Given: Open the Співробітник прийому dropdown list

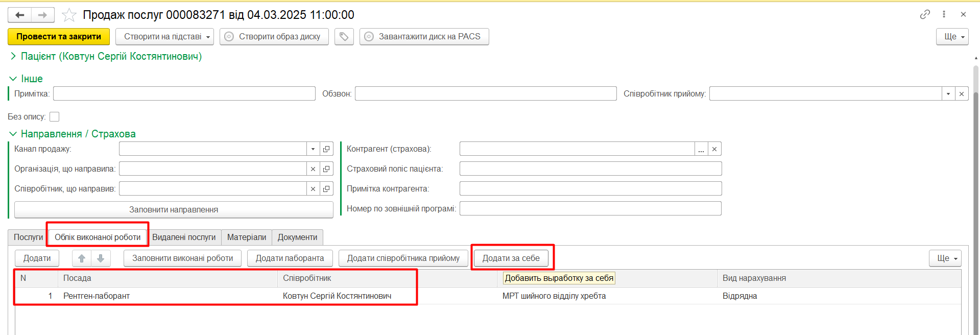Looking at the screenshot, I should 948,94.
